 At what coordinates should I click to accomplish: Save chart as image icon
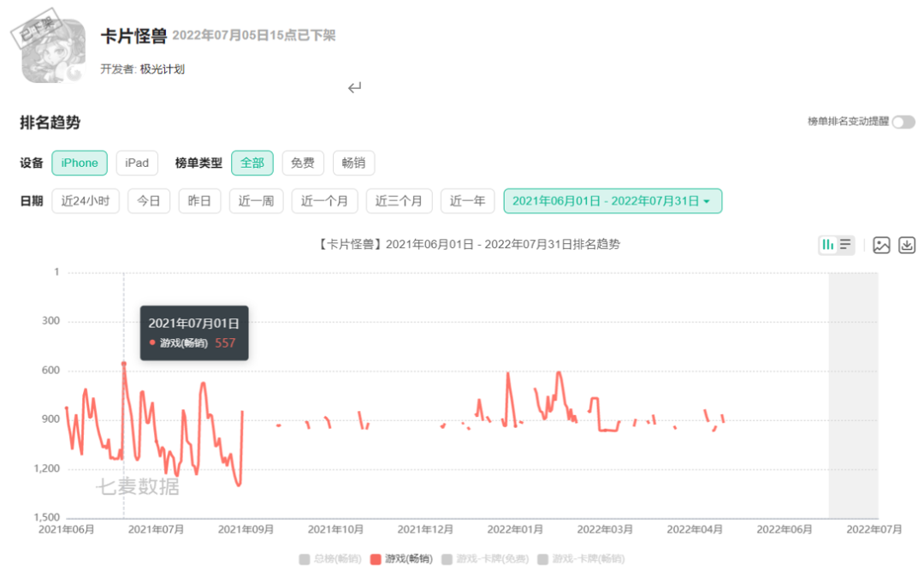881,245
